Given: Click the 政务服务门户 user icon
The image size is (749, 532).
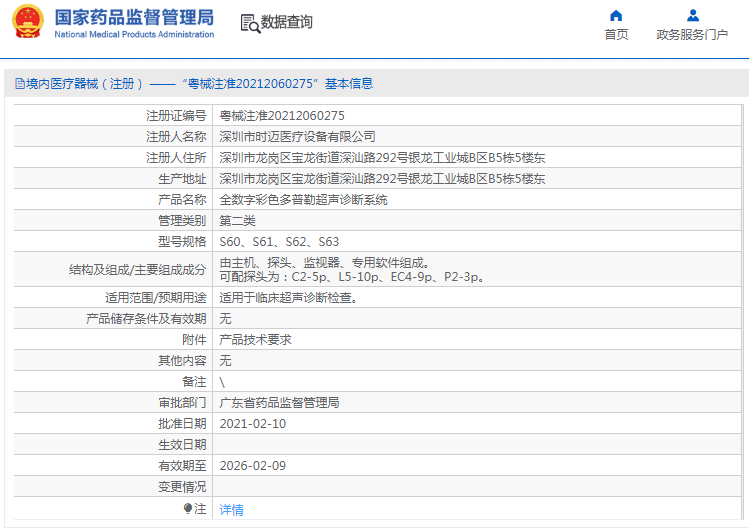Looking at the screenshot, I should pyautogui.click(x=693, y=16).
